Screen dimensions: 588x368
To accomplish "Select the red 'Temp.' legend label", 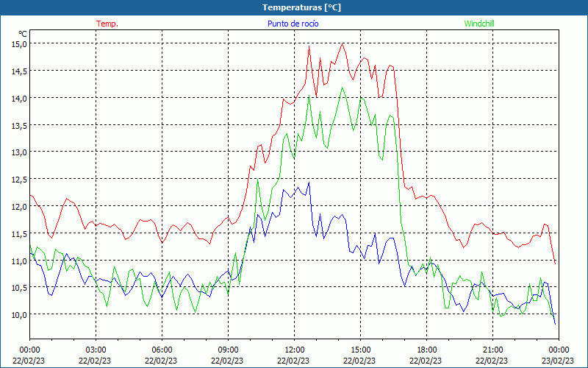I will tap(107, 24).
